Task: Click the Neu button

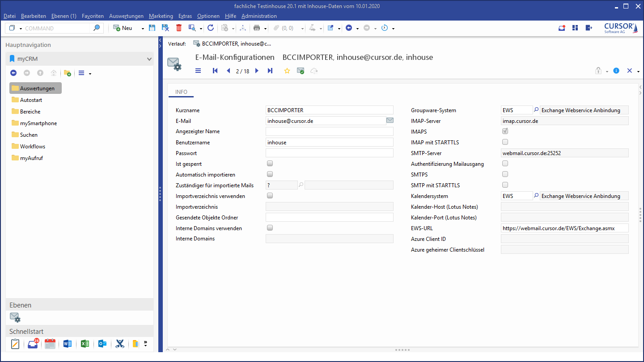Action: [x=123, y=28]
